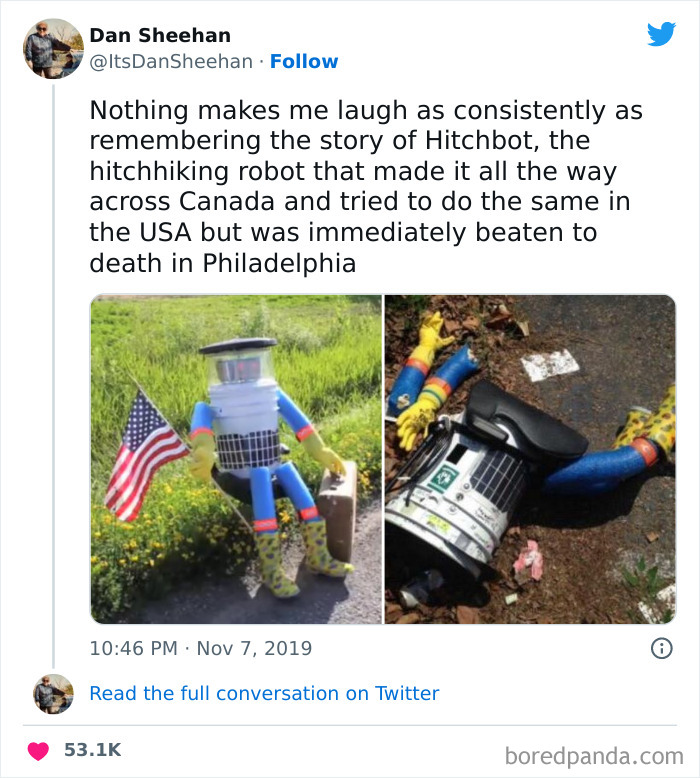Read the full conversation on Twitter

[x=264, y=693]
